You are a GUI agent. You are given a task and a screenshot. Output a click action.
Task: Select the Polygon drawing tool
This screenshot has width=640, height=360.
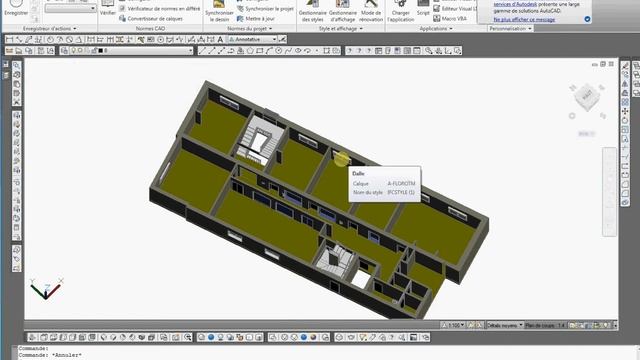pos(250,51)
